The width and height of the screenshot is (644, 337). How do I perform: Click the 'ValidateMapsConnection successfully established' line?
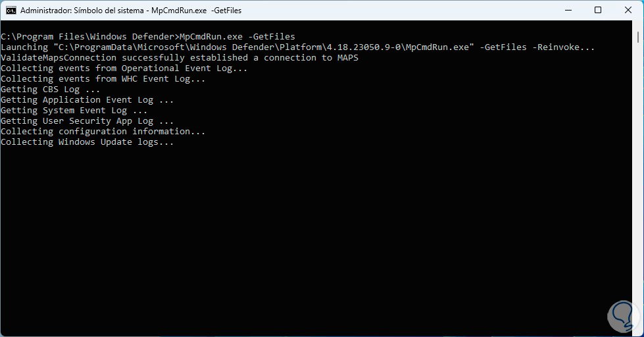point(180,58)
